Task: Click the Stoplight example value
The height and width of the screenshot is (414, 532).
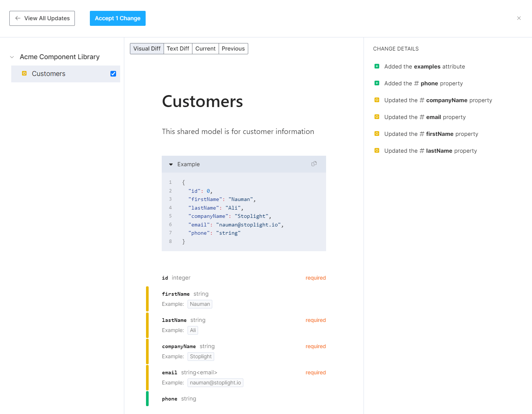Action: (x=201, y=356)
